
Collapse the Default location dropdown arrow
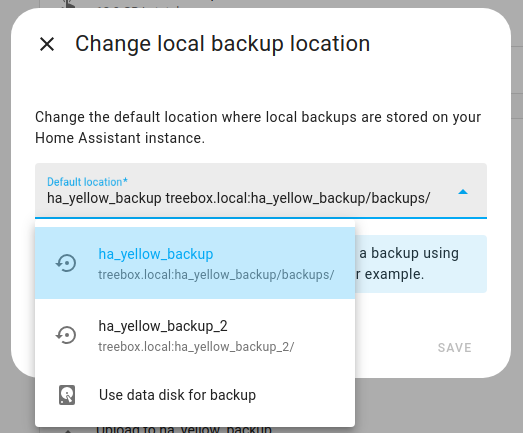click(x=463, y=192)
